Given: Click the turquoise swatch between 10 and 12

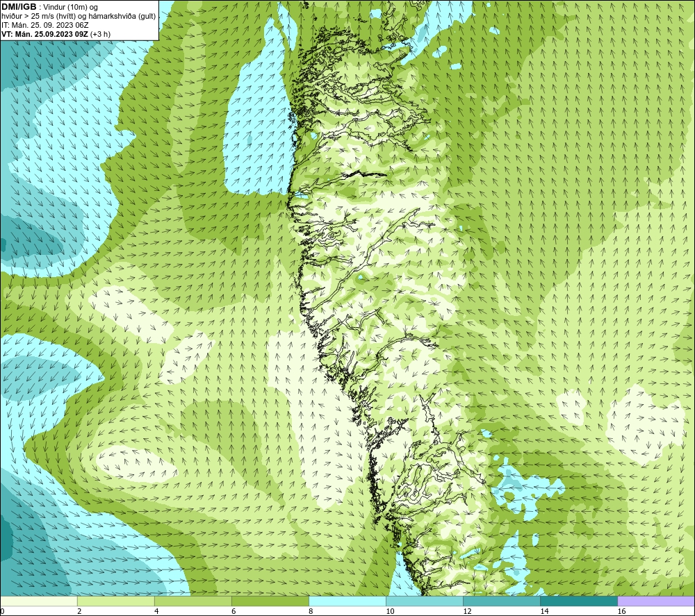Looking at the screenshot, I should (x=425, y=601).
